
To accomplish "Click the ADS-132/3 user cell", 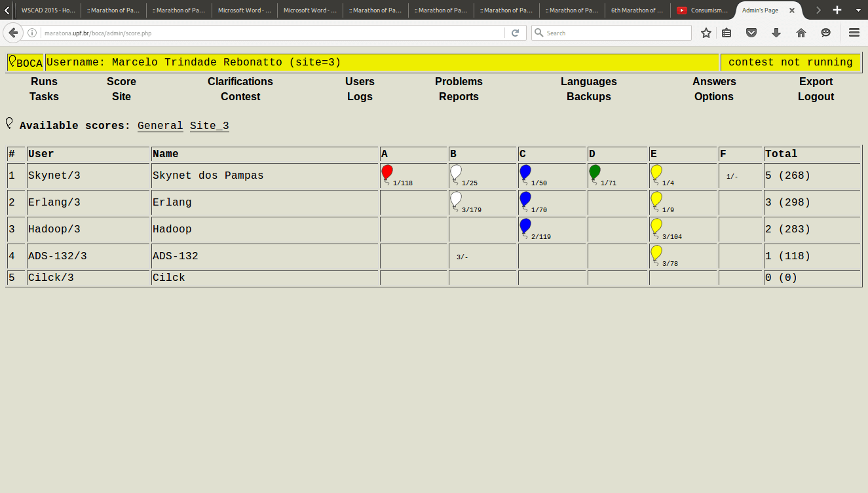I will click(x=88, y=257).
